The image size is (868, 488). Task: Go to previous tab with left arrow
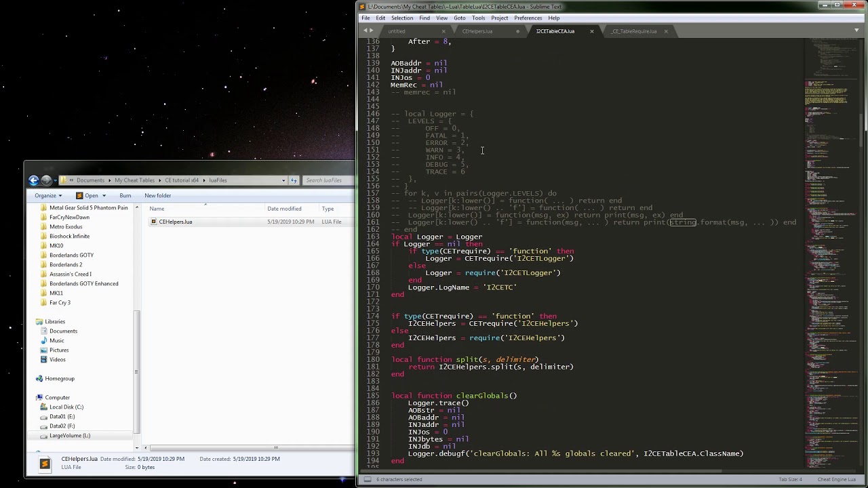(366, 30)
